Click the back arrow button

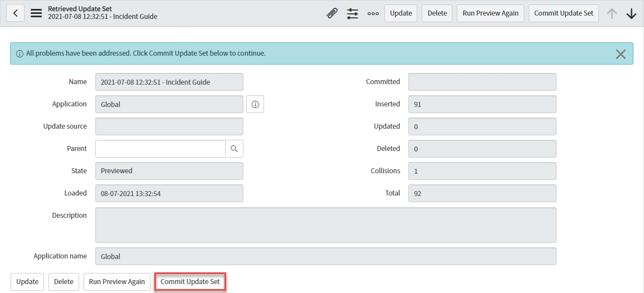point(15,13)
